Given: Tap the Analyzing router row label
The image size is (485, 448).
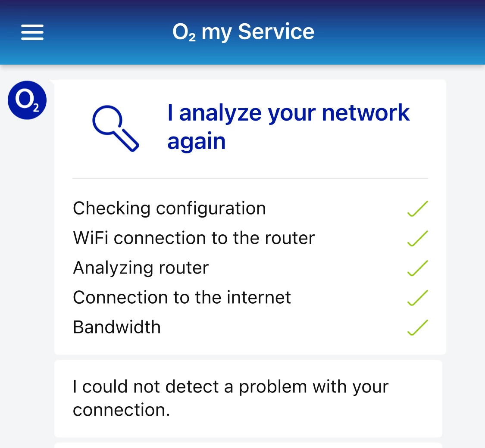Looking at the screenshot, I should (141, 268).
